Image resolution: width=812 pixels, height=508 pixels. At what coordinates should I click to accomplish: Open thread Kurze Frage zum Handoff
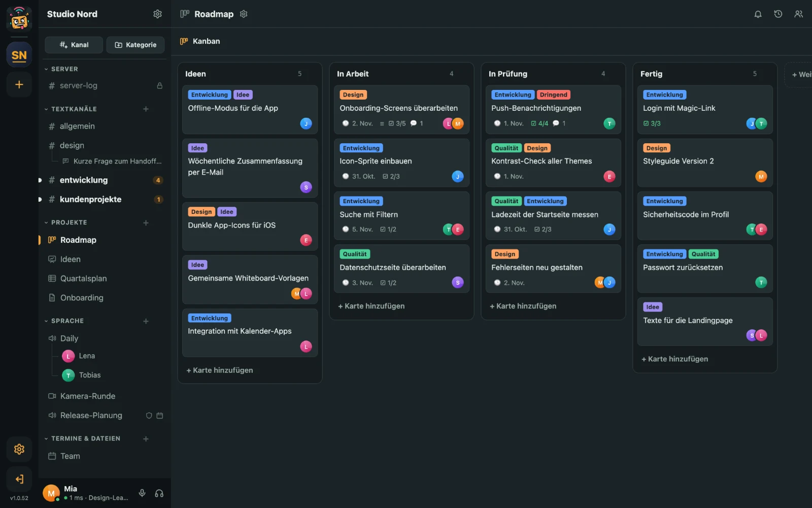click(112, 161)
